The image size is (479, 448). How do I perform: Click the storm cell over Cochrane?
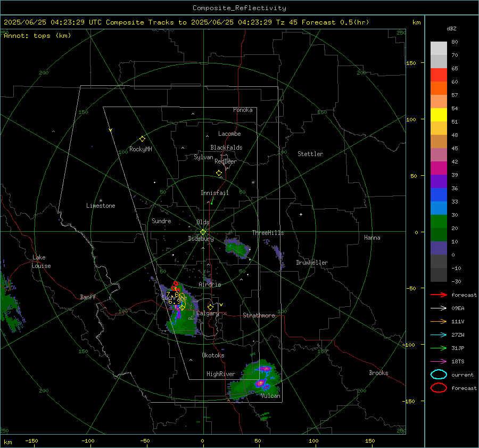coord(180,309)
